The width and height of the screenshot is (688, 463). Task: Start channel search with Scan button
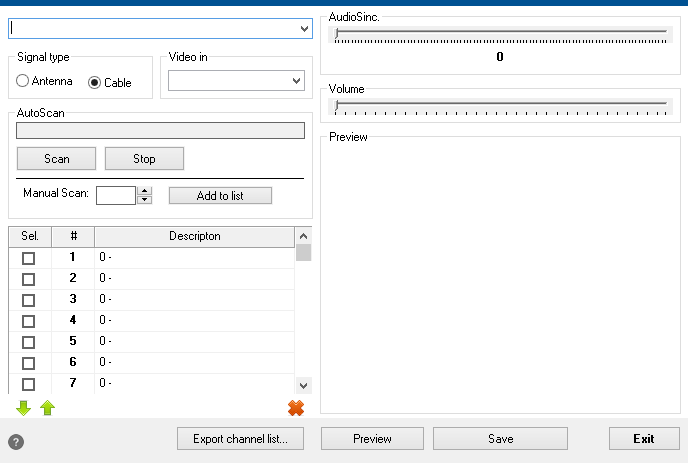pyautogui.click(x=56, y=158)
